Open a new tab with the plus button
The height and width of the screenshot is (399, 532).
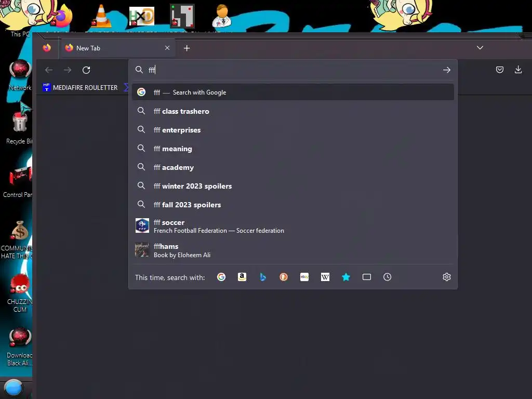tap(187, 48)
